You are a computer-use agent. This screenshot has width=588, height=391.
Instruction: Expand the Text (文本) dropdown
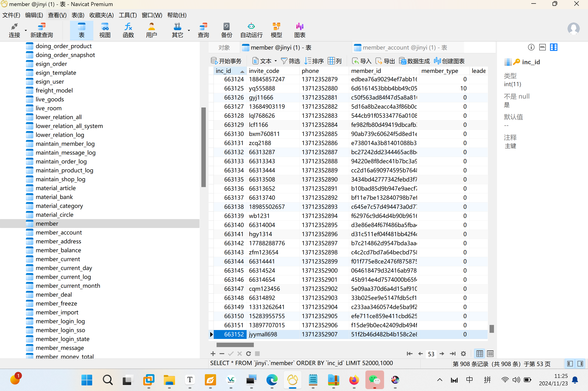pos(275,61)
